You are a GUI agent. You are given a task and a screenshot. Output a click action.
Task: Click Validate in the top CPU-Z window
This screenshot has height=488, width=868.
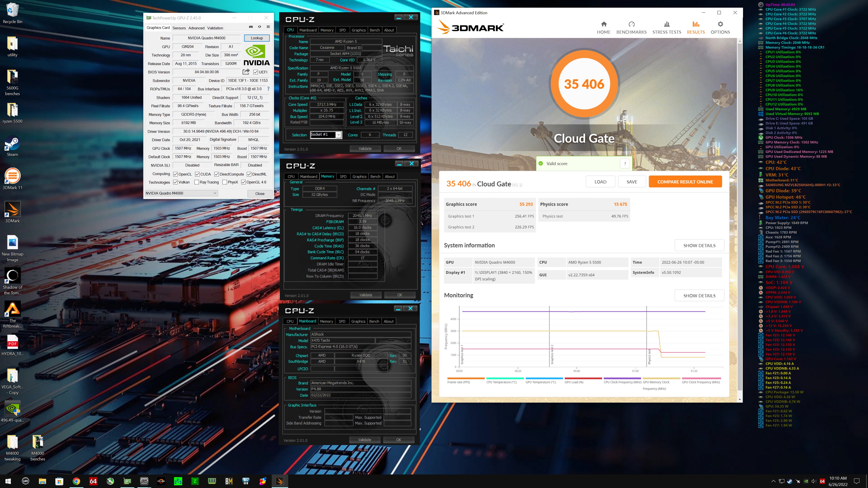pyautogui.click(x=365, y=148)
